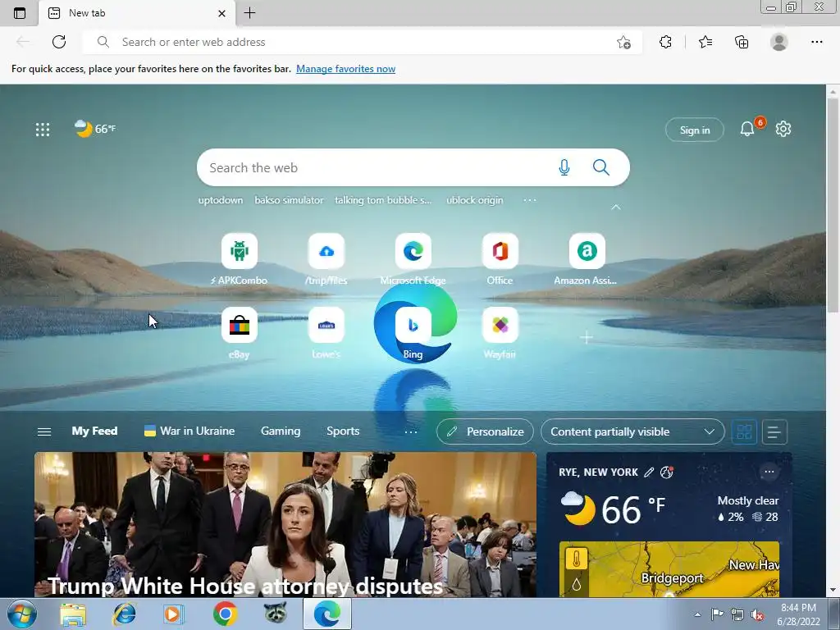The height and width of the screenshot is (630, 840).
Task: Select the New tab browser tab
Action: 137,13
